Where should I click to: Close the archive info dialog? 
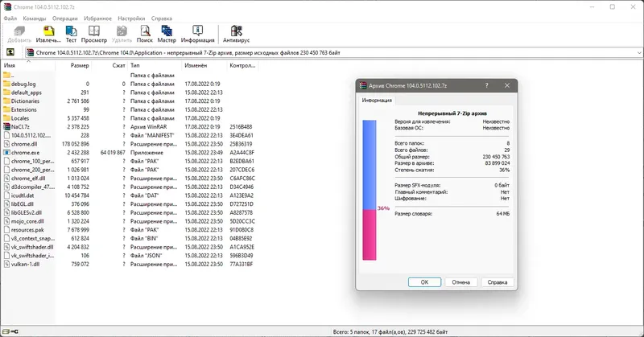pyautogui.click(x=507, y=85)
